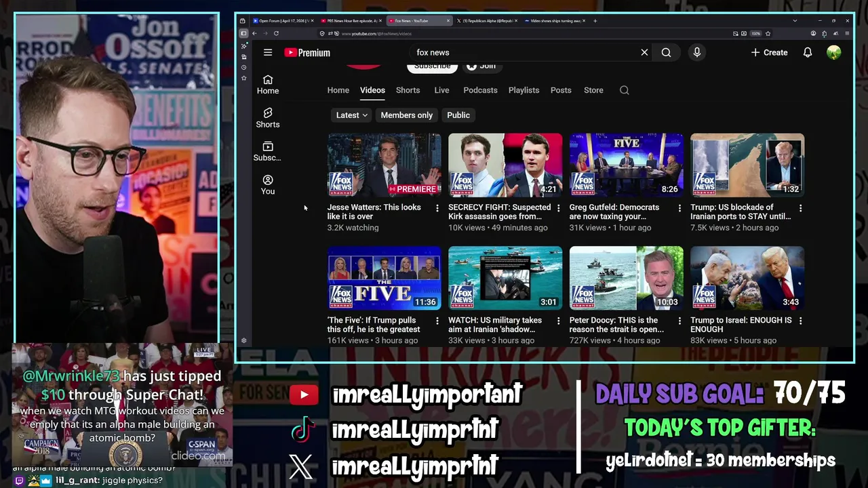Go to Home in YouTube sidebar
This screenshot has width=868, height=488.
[x=268, y=84]
